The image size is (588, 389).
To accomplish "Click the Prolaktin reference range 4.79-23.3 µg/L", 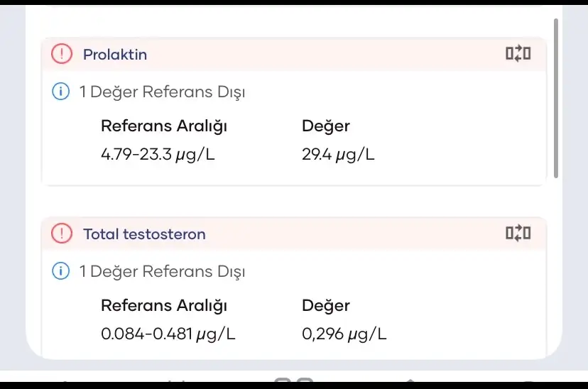I will coord(158,154).
